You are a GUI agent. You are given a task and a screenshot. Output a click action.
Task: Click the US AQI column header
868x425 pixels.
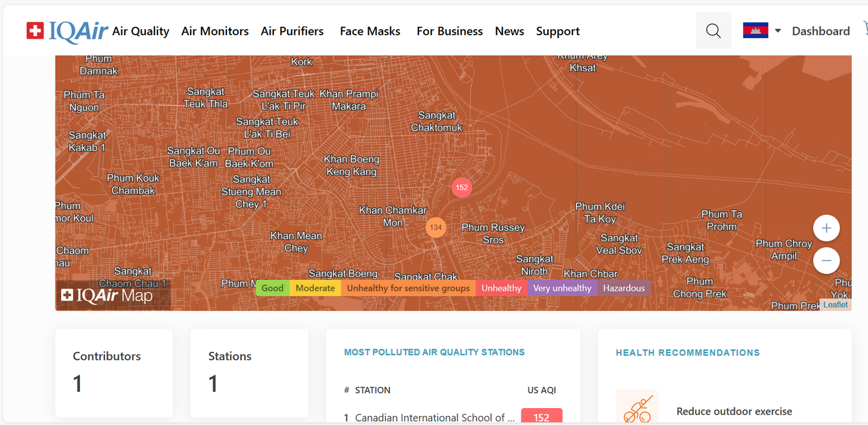(x=542, y=390)
